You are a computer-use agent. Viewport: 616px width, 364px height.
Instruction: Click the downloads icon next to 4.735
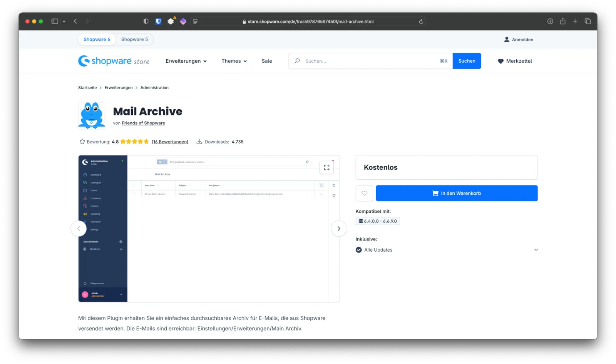click(199, 141)
